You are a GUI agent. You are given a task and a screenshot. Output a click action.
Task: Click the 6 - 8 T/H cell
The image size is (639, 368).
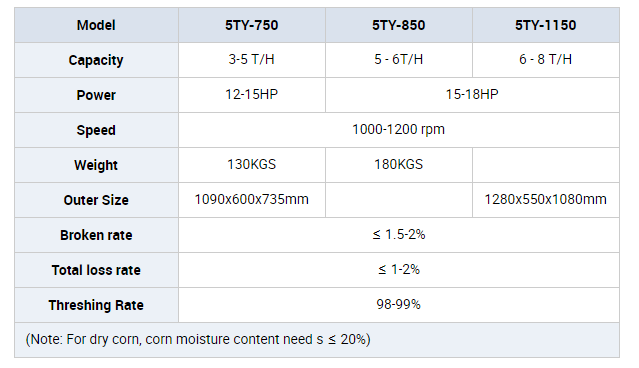546,60
